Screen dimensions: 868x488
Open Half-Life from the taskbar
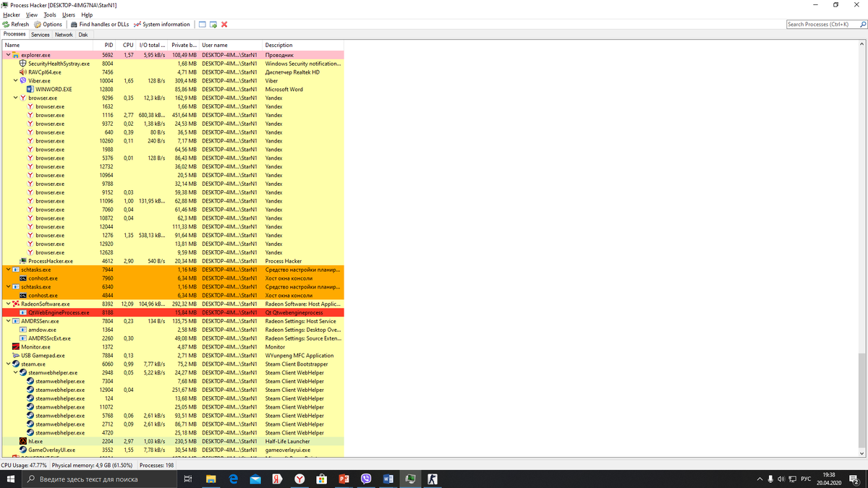(x=432, y=479)
